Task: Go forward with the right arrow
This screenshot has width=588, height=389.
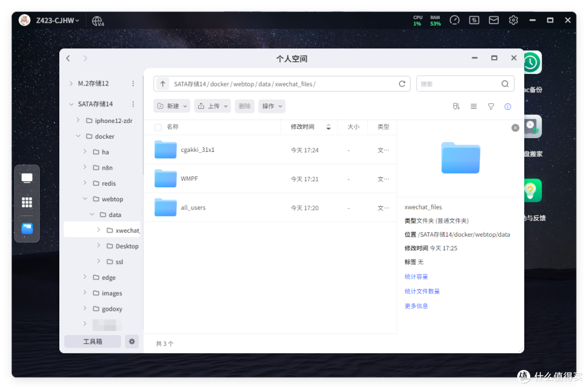Action: click(x=85, y=58)
